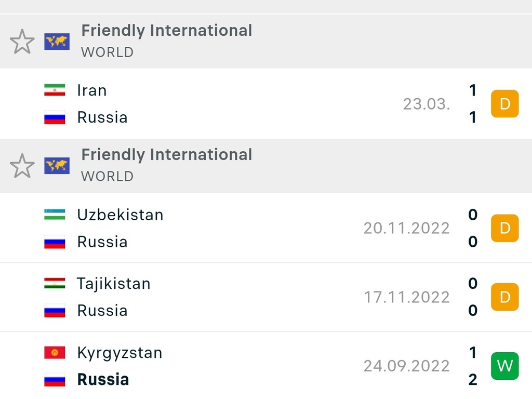Toggle favorite star for second Friendly International
This screenshot has height=399, width=532.
point(22,166)
